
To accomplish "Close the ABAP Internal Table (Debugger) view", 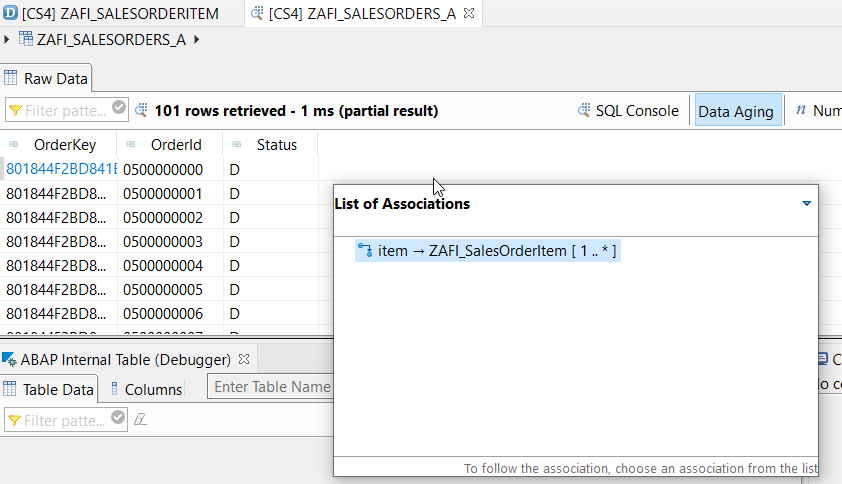I will [244, 359].
